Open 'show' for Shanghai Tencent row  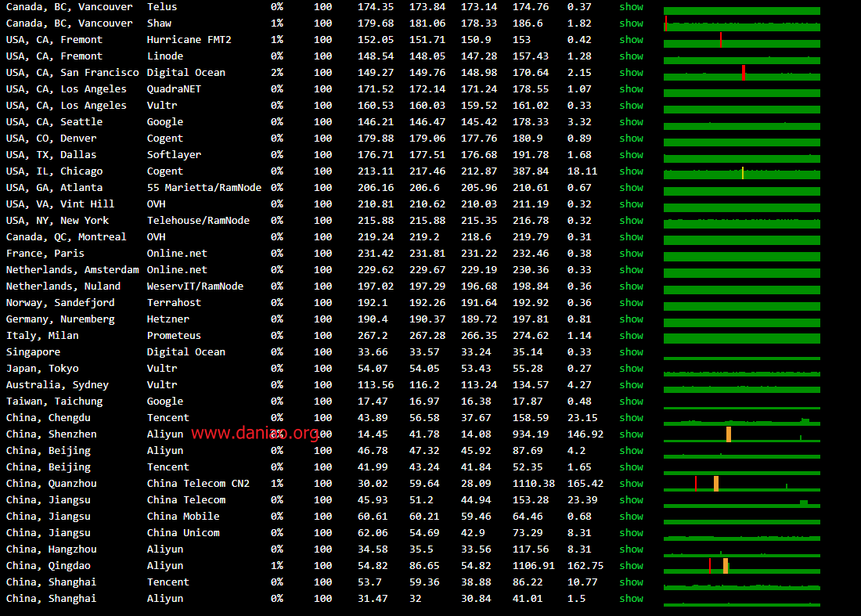631,582
